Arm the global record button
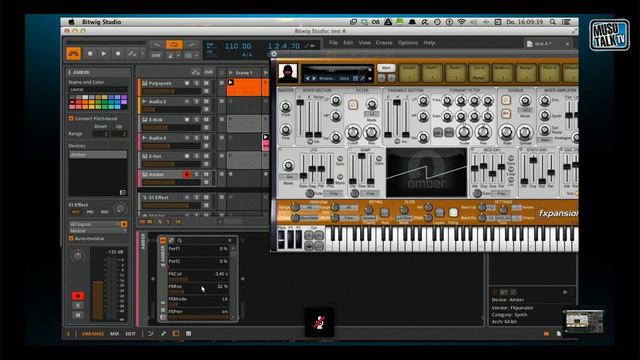Screen dimensions: 640x360 tap(118, 53)
